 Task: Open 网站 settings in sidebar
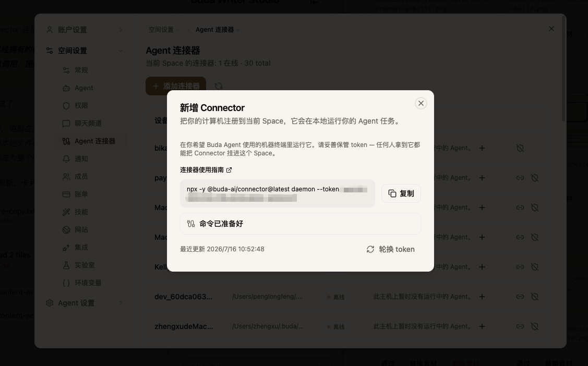[90, 229]
